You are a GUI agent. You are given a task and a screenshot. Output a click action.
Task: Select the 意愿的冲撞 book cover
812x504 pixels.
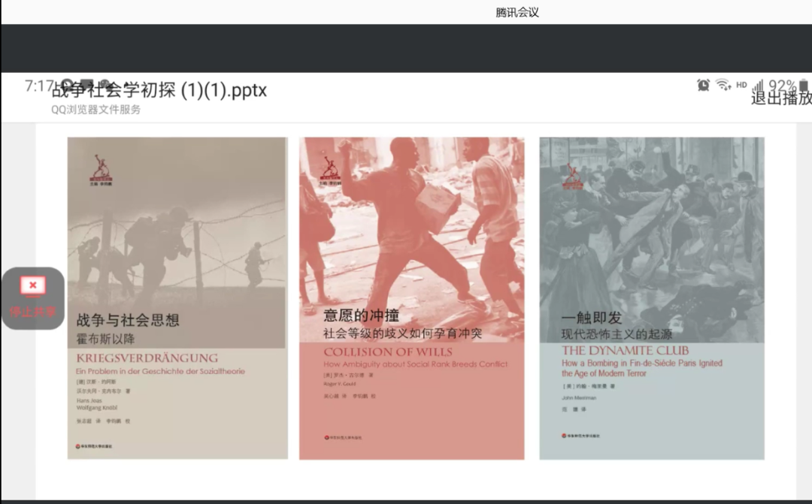click(412, 298)
